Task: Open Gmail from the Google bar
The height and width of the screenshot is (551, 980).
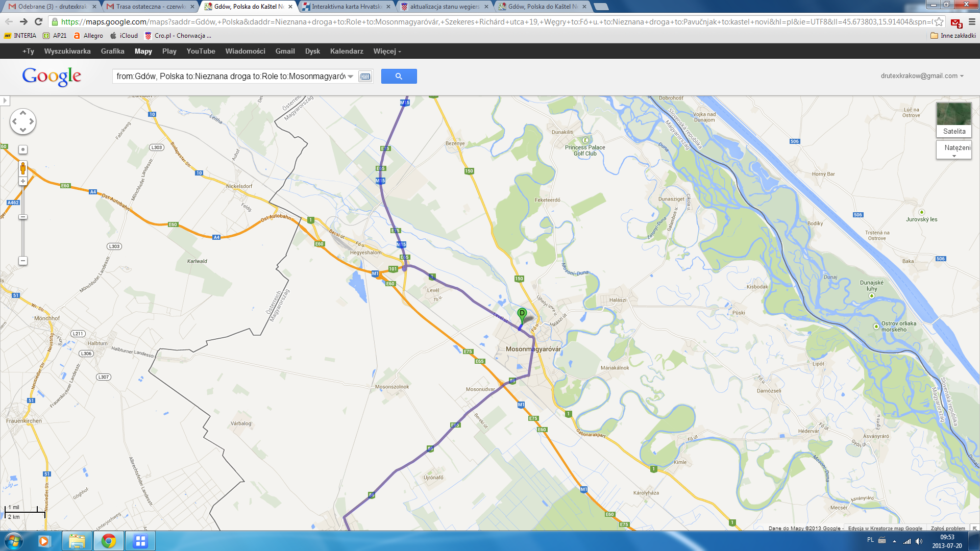Action: point(285,51)
